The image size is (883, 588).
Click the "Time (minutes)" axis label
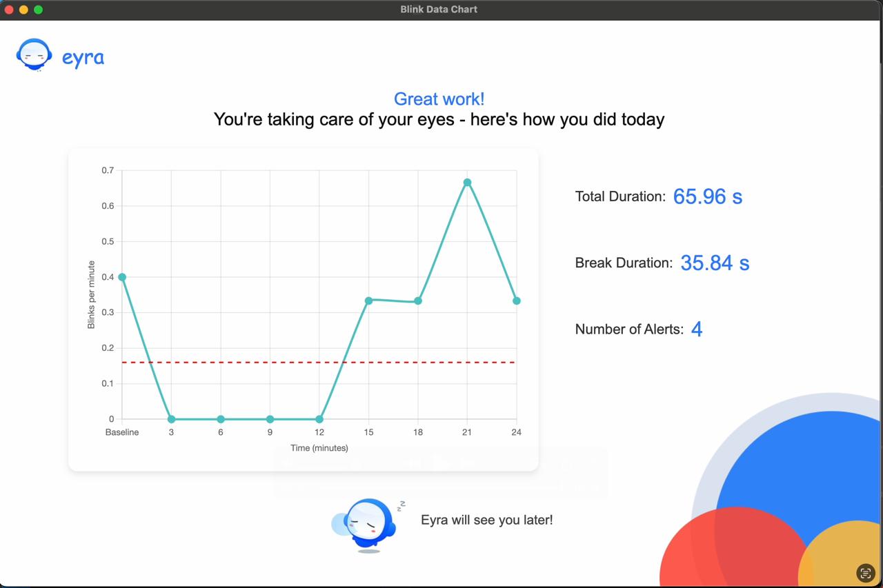[x=319, y=448]
